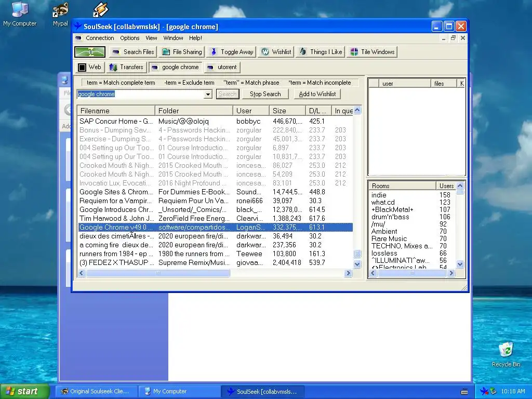Switch to the utorrent search tab
532x399 pixels.
[222, 67]
